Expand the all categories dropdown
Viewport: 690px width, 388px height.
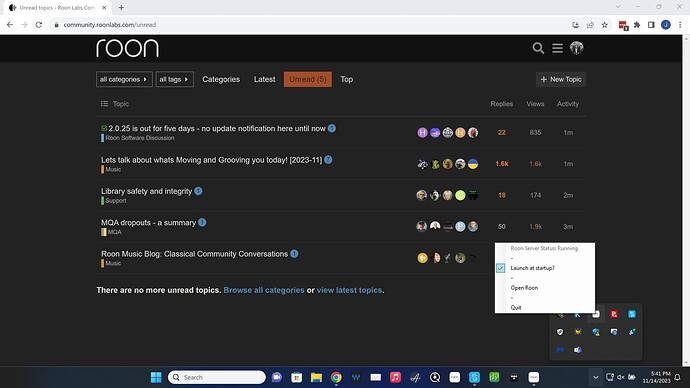[124, 79]
